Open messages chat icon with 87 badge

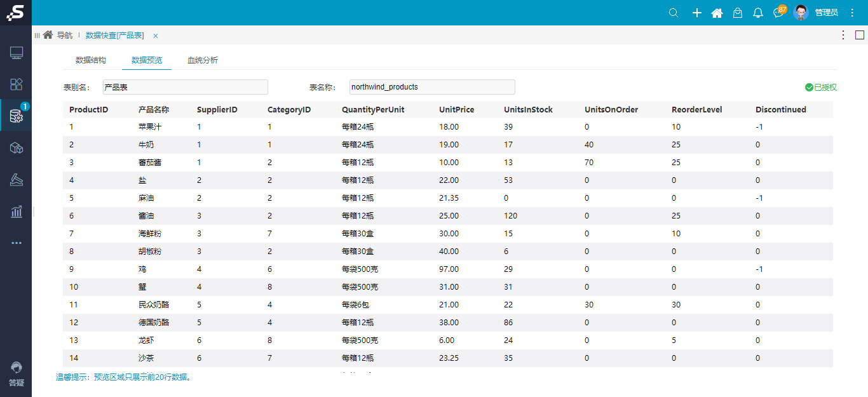click(779, 12)
